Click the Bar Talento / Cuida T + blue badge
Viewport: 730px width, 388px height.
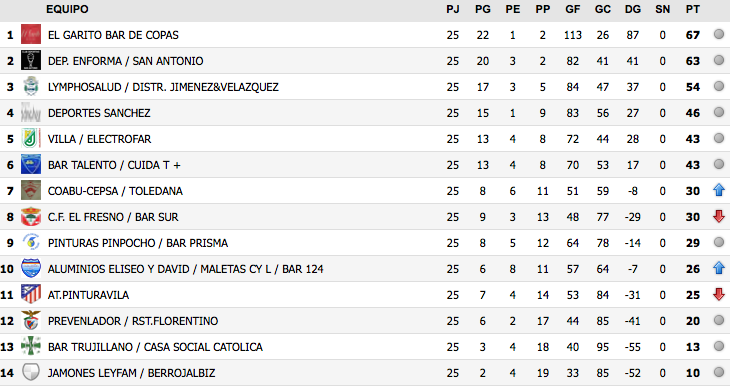31,165
